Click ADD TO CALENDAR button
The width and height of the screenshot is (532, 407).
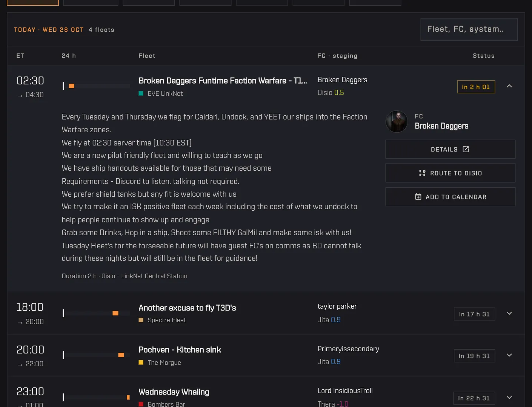450,197
